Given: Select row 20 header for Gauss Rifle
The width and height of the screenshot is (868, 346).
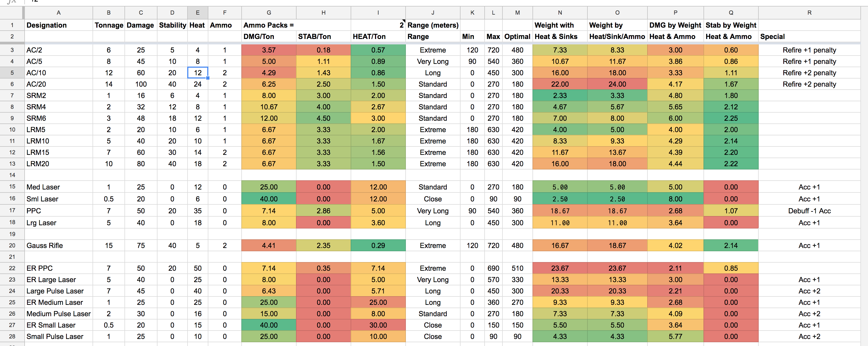Looking at the screenshot, I should [x=12, y=246].
